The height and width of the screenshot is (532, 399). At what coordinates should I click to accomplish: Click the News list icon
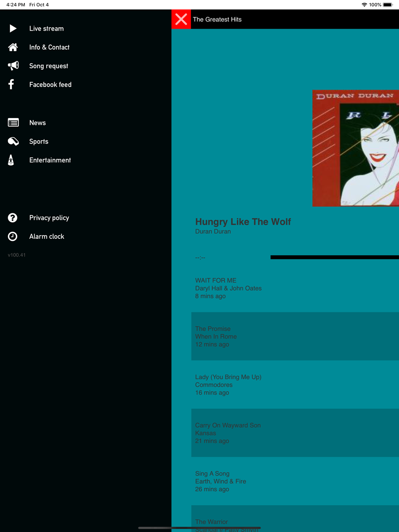pyautogui.click(x=13, y=122)
